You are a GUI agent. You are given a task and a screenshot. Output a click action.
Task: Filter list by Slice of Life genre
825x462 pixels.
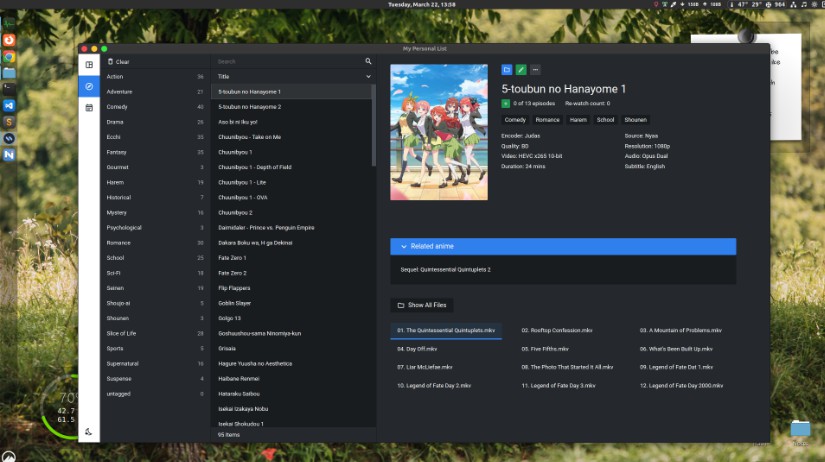pos(122,333)
